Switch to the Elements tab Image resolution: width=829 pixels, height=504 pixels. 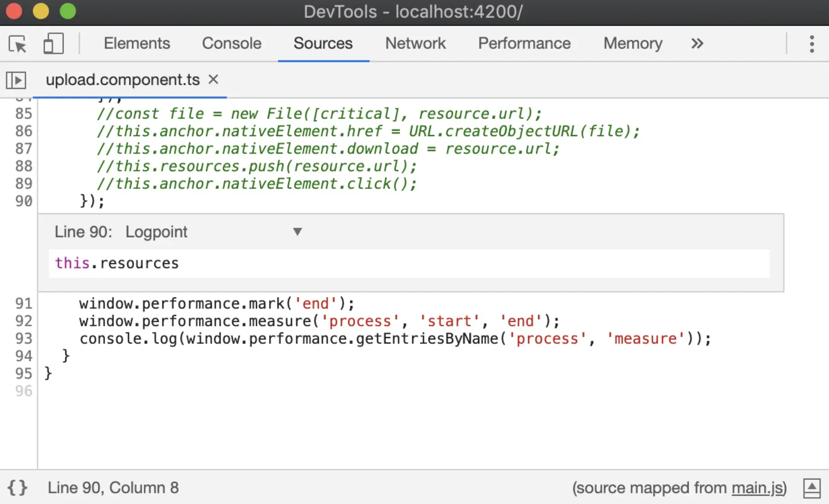click(137, 43)
